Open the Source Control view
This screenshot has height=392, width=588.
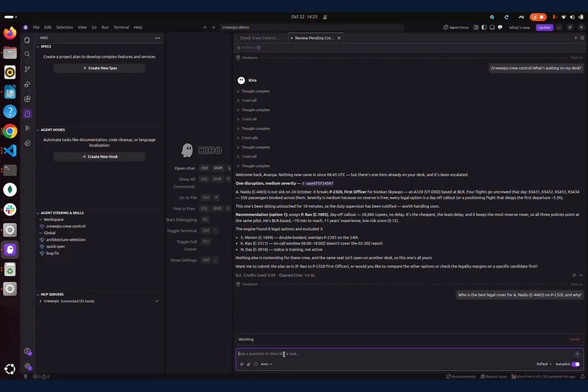click(x=27, y=69)
